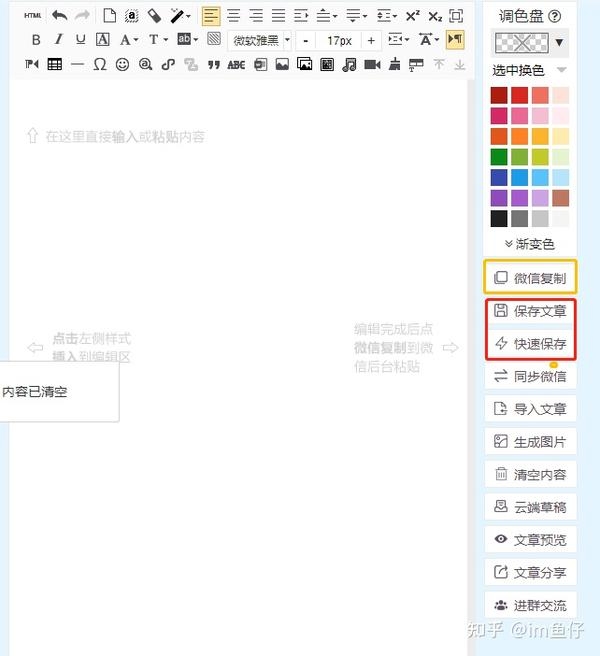Open the ab highlight color dropdown
Screen dimensions: 600x656
tap(187, 39)
